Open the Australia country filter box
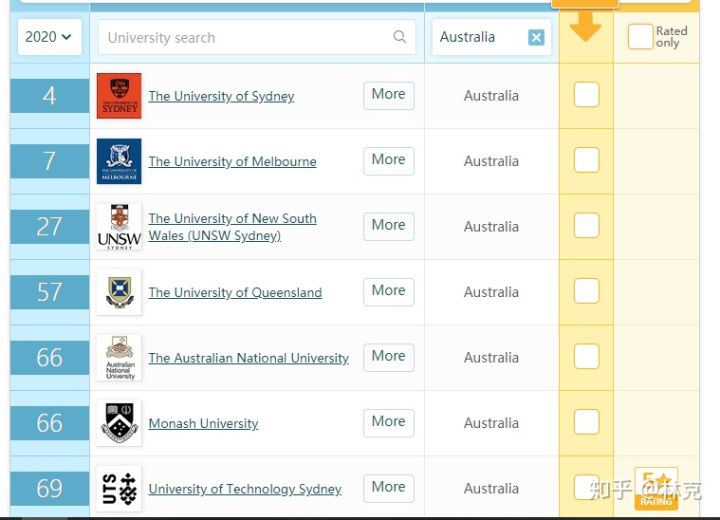The height and width of the screenshot is (520, 720). click(491, 37)
